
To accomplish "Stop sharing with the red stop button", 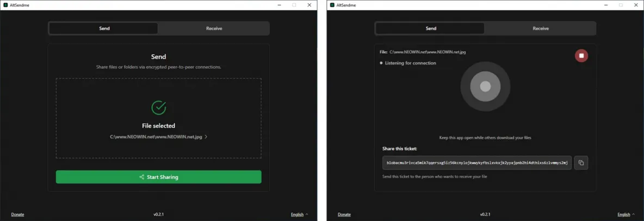I will [581, 56].
